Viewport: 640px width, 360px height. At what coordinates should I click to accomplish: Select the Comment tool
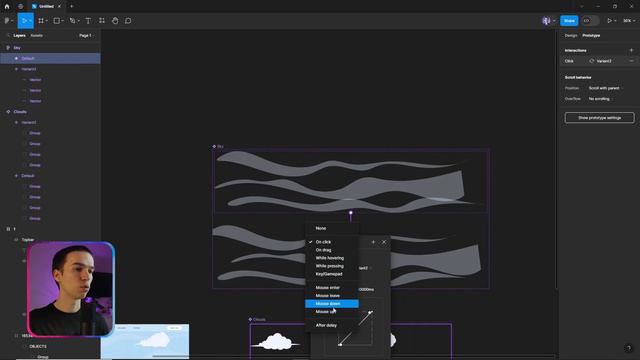coord(128,21)
